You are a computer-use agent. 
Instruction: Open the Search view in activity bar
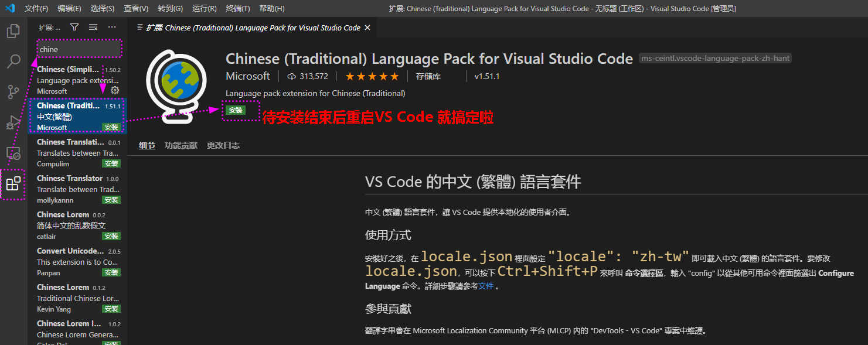pos(13,61)
